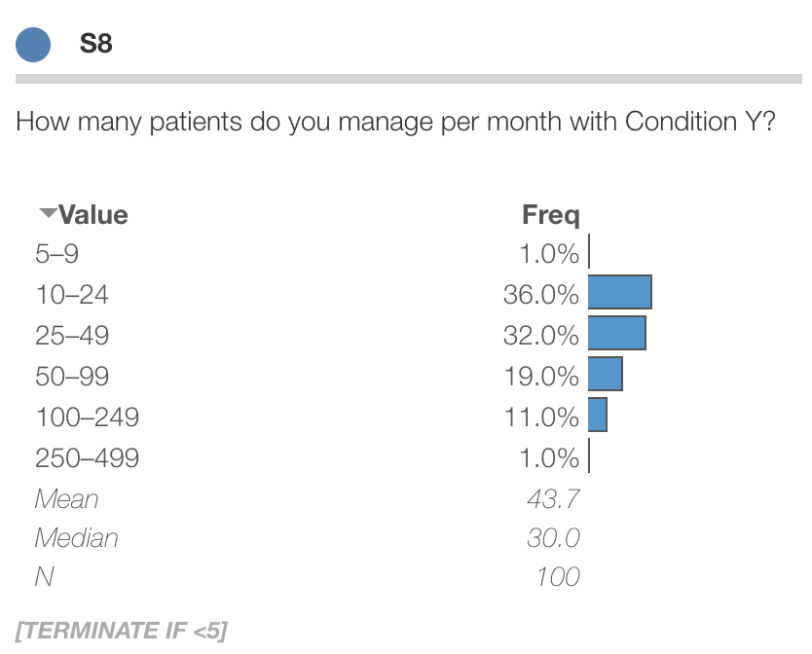Click the S8 question title

pyautogui.click(x=95, y=44)
